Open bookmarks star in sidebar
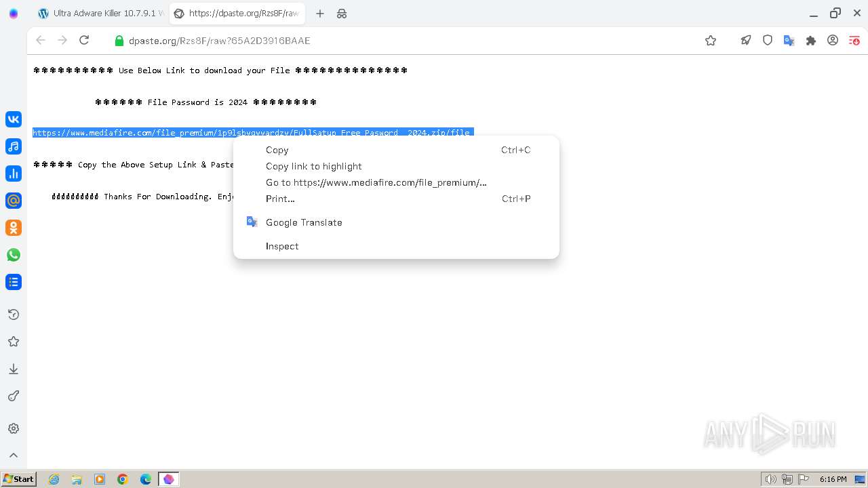868x488 pixels. click(14, 342)
